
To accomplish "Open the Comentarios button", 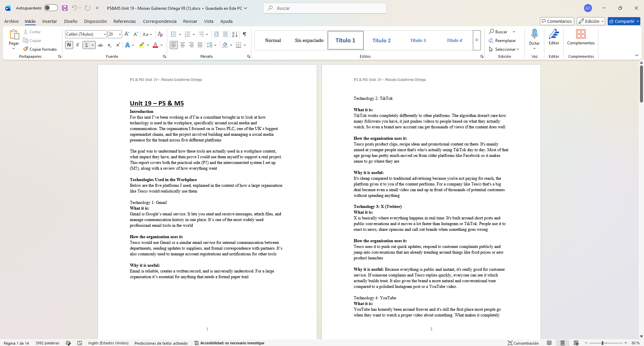I will point(557,21).
